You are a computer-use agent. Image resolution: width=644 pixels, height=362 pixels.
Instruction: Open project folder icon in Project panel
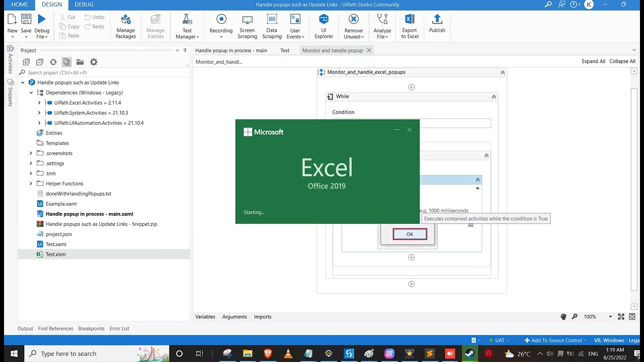coord(80,62)
